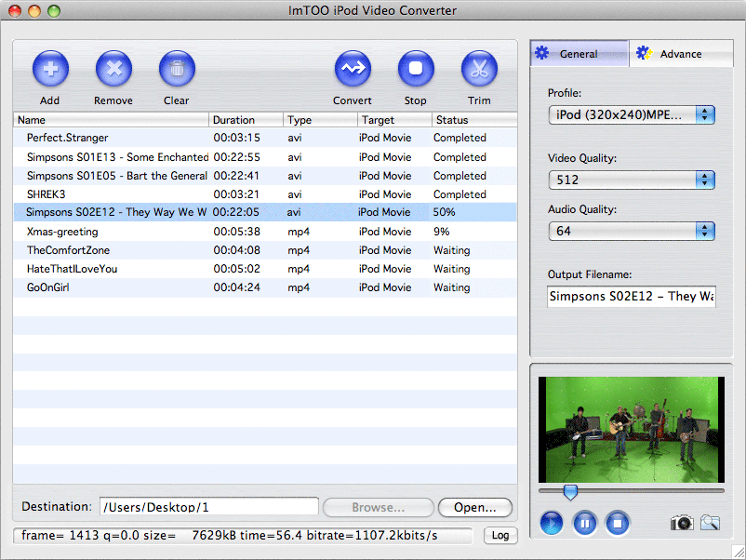The height and width of the screenshot is (560, 746).
Task: Sort by the Name column header
Action: coord(111,120)
